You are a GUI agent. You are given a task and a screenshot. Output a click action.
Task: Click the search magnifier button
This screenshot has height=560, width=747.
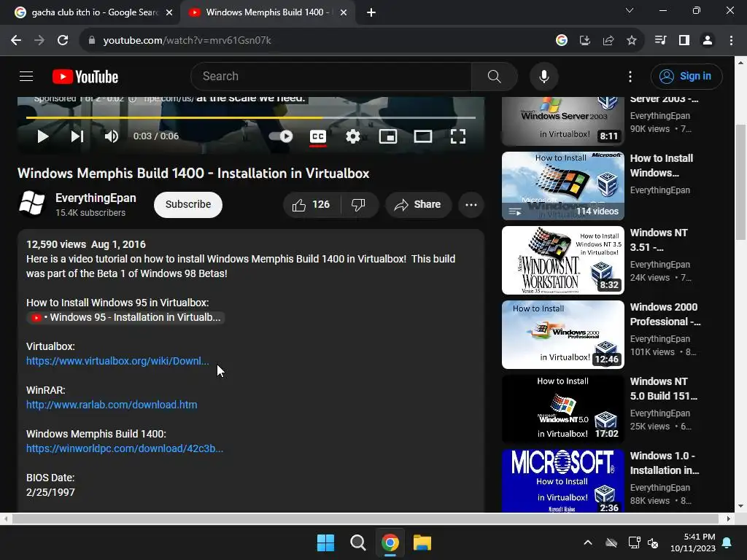click(494, 76)
